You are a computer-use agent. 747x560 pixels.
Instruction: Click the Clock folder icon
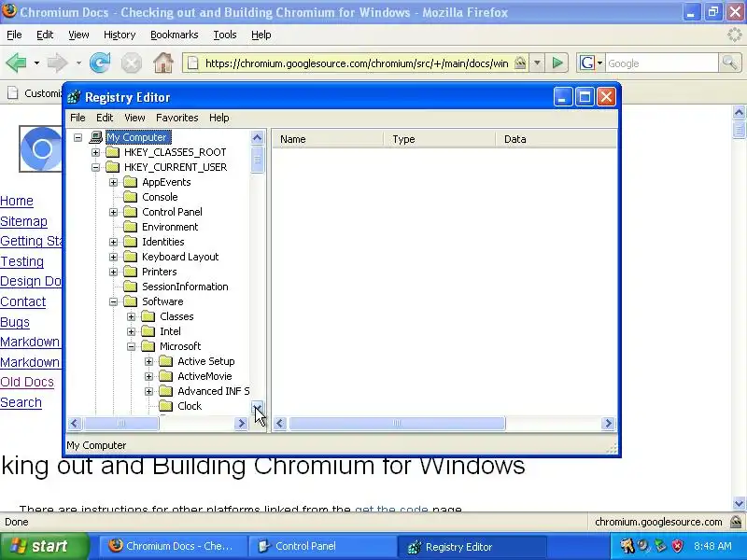tap(166, 406)
